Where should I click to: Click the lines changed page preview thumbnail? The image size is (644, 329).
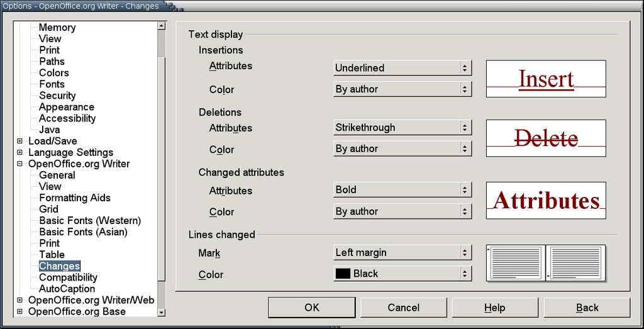pyautogui.click(x=545, y=263)
